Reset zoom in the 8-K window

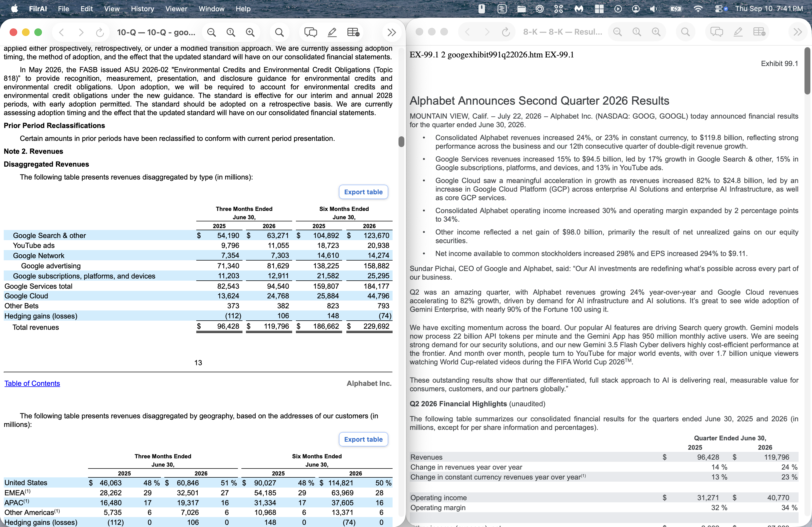pyautogui.click(x=637, y=32)
